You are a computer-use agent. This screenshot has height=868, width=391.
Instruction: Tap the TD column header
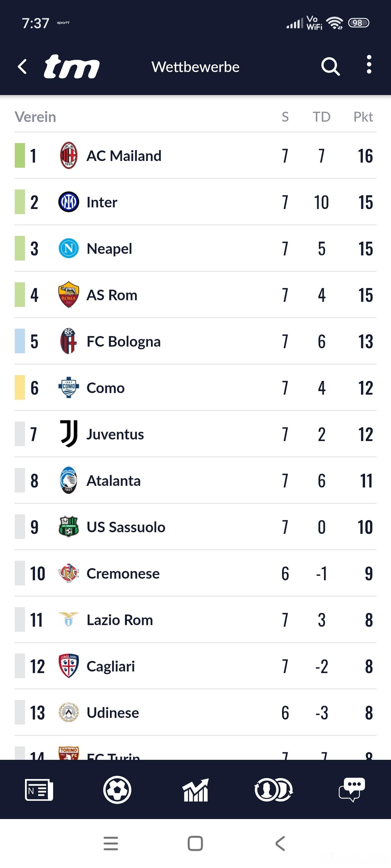321,117
